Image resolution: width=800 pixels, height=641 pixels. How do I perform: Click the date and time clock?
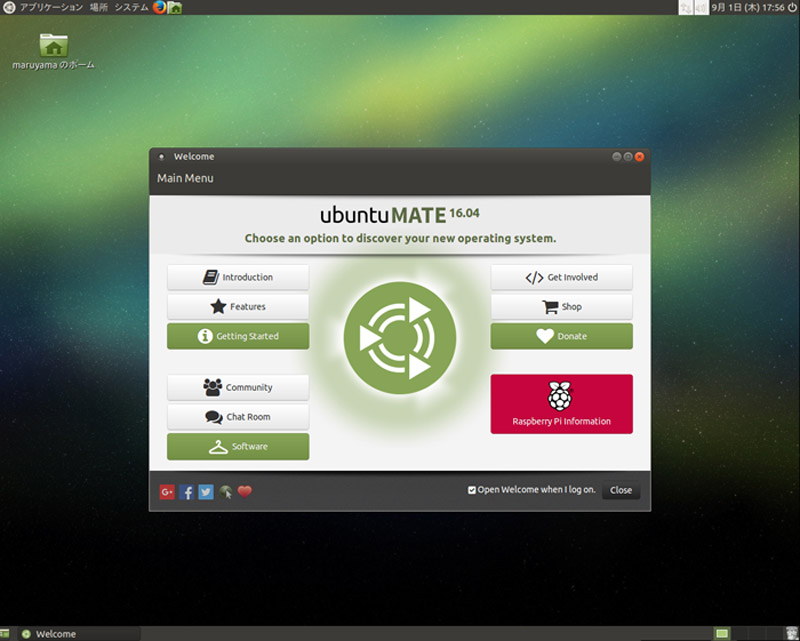(x=748, y=8)
